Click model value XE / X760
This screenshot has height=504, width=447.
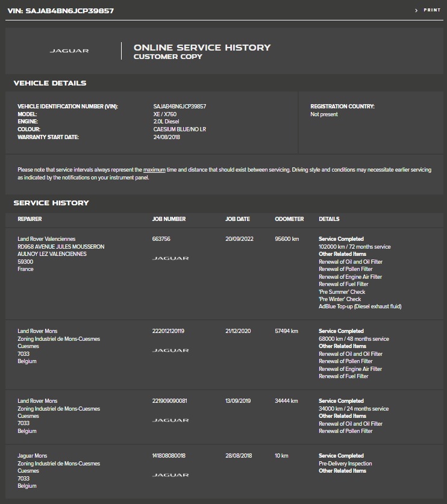(165, 114)
